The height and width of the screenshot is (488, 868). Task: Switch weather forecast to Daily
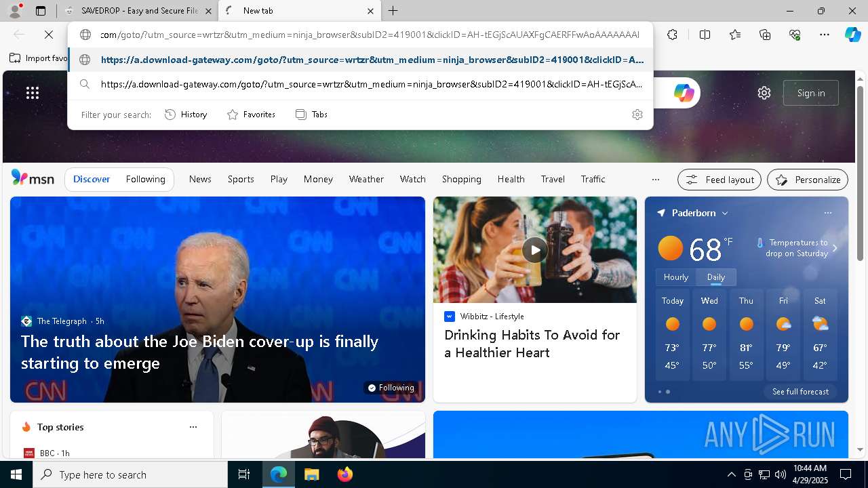(716, 277)
